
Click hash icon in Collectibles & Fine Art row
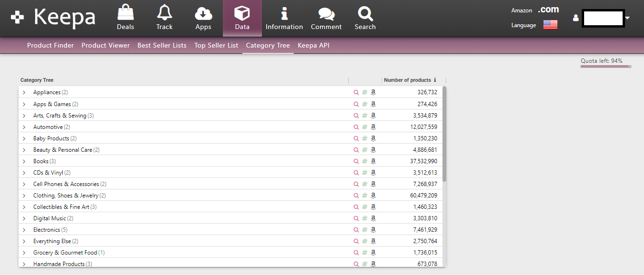pyautogui.click(x=365, y=206)
